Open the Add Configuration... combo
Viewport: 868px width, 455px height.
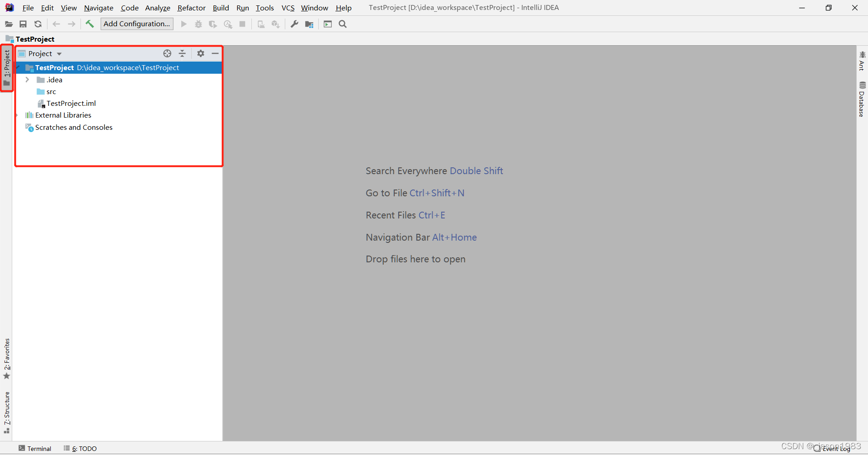coord(137,24)
